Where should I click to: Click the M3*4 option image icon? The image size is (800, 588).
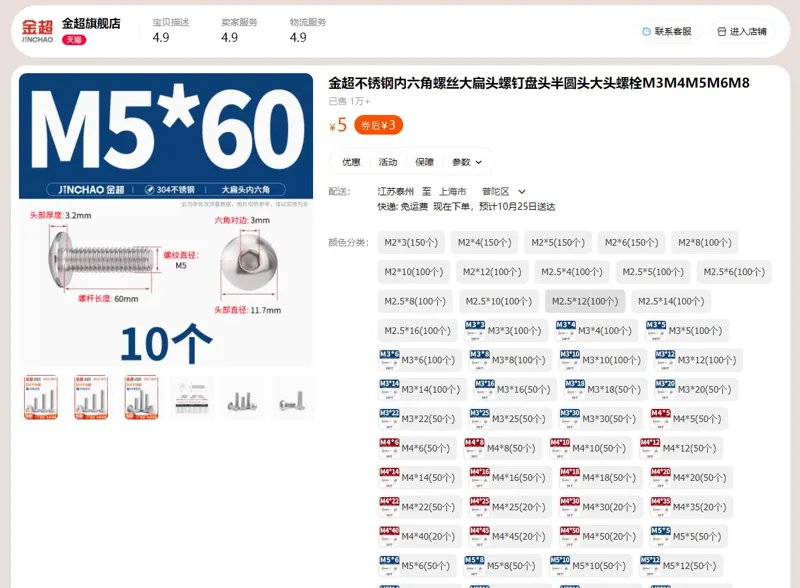coord(565,331)
